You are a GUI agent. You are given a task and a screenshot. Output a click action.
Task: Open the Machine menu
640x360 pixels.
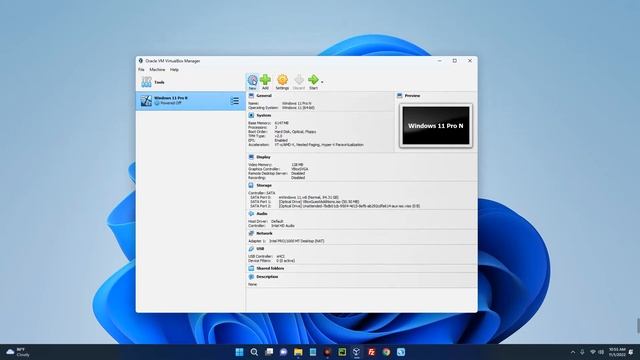tap(157, 70)
